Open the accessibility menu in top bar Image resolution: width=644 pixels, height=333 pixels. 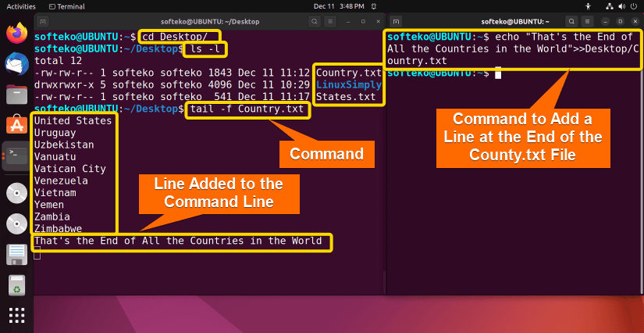tap(588, 6)
